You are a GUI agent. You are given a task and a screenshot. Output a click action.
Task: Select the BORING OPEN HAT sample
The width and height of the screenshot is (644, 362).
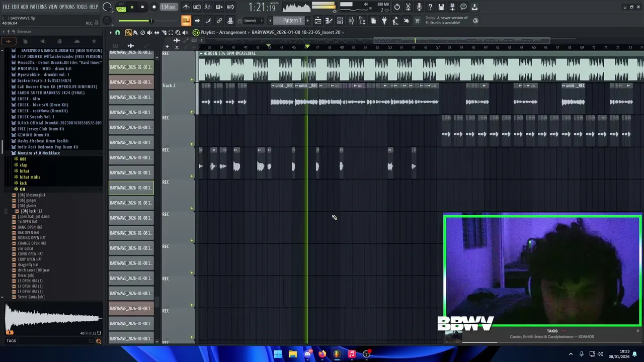[32, 238]
